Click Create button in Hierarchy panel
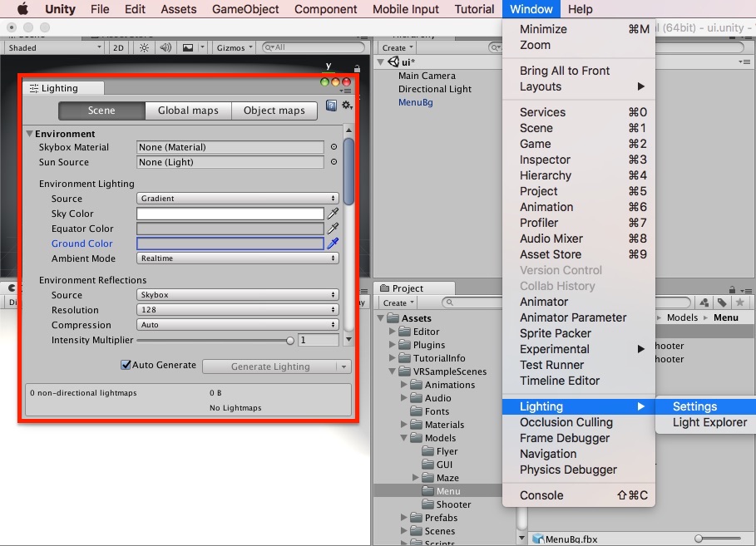This screenshot has width=756, height=546. click(398, 47)
